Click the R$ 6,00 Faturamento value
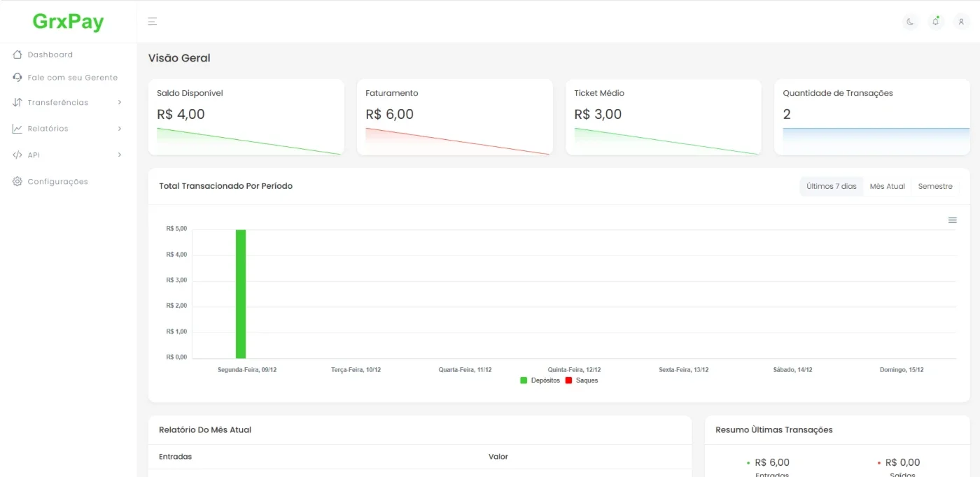Image resolution: width=980 pixels, height=477 pixels. [389, 114]
